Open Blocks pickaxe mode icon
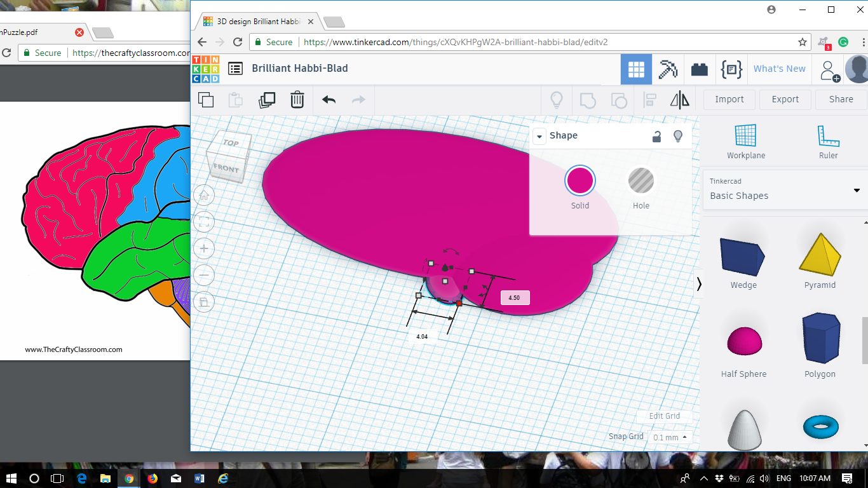868x488 pixels. click(x=668, y=69)
